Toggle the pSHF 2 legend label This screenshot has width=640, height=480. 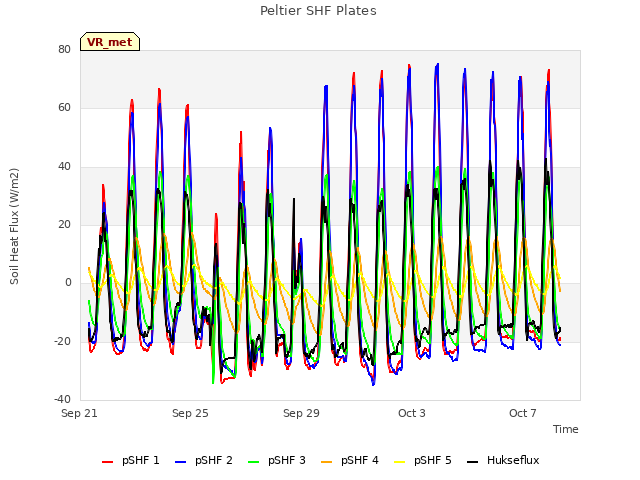[214, 460]
